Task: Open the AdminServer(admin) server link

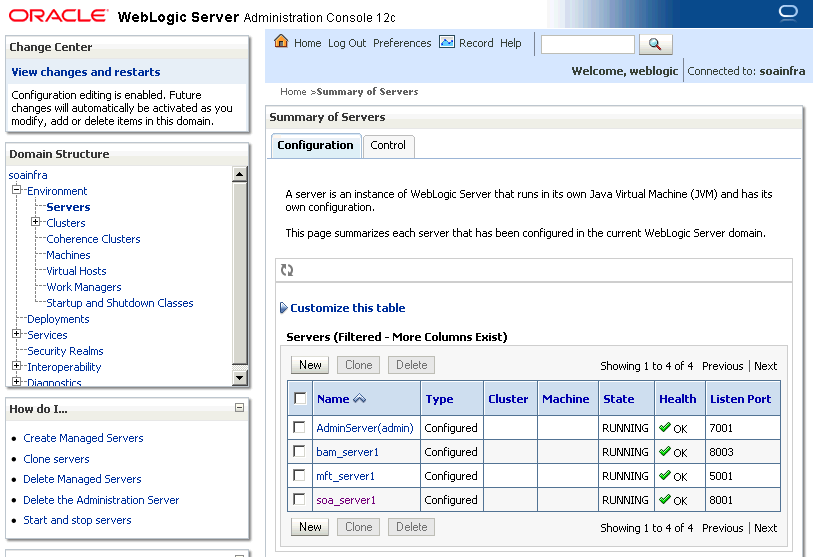Action: coord(365,428)
